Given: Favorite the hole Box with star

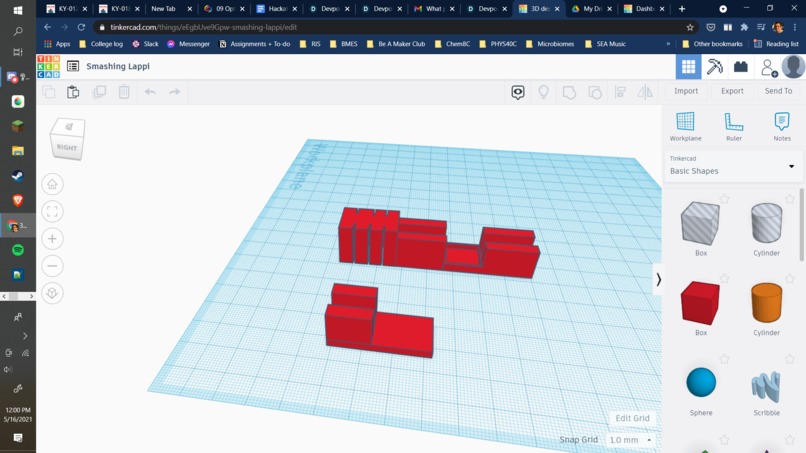Looking at the screenshot, I should click(724, 198).
